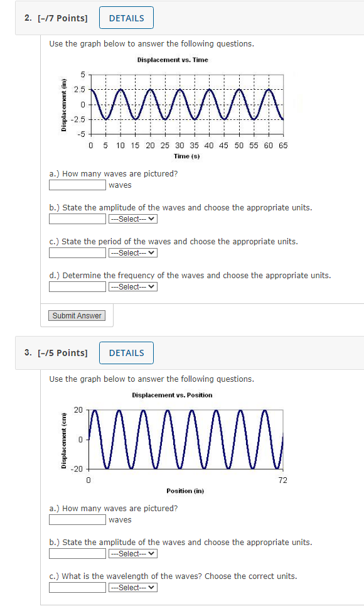Click the 'waves' label beside question 2 answer box
Viewport: 364px width, 611px height.
pyautogui.click(x=119, y=185)
